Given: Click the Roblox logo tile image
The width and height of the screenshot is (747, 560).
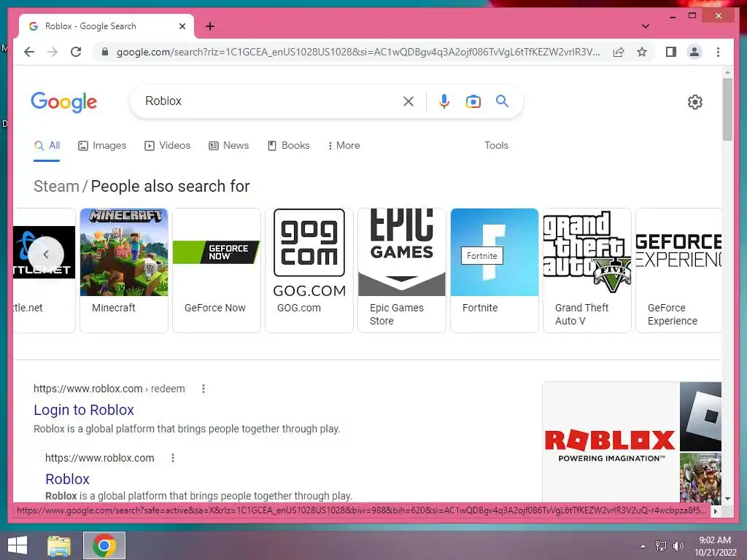Looking at the screenshot, I should click(700, 416).
